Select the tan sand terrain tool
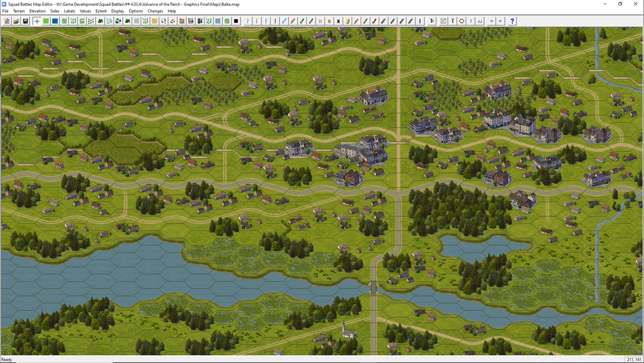Viewport: 644px width, 363px height. pyautogui.click(x=154, y=20)
